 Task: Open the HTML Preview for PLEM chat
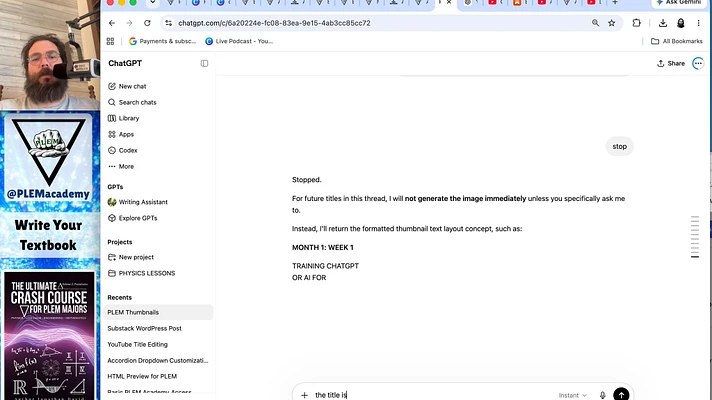pyautogui.click(x=158, y=376)
